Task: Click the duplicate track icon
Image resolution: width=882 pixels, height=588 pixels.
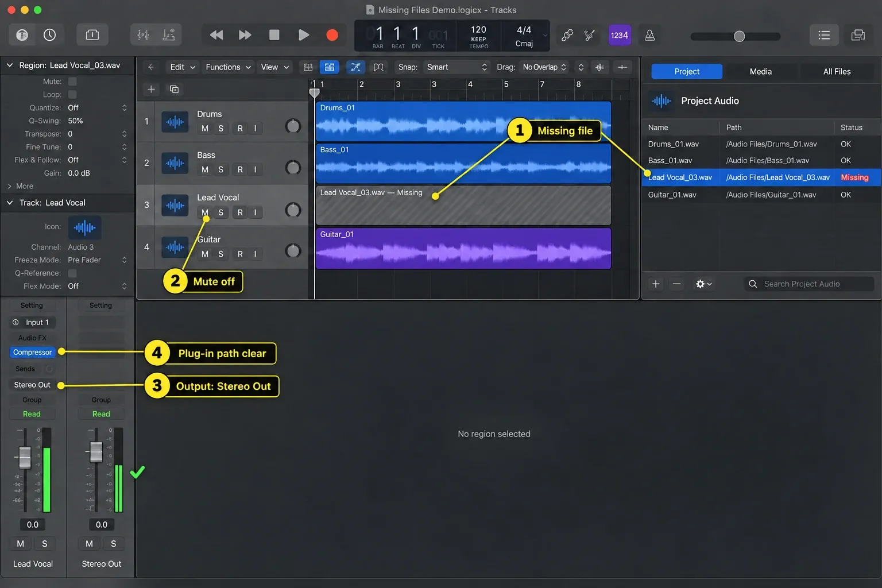Action: (x=174, y=89)
